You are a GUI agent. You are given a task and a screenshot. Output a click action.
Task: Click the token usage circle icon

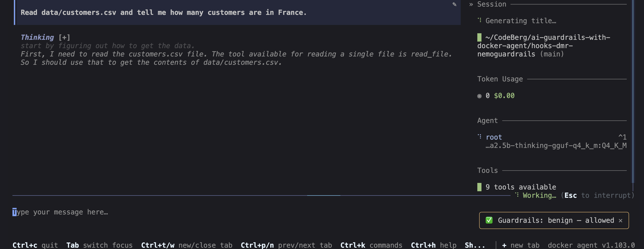pos(479,96)
